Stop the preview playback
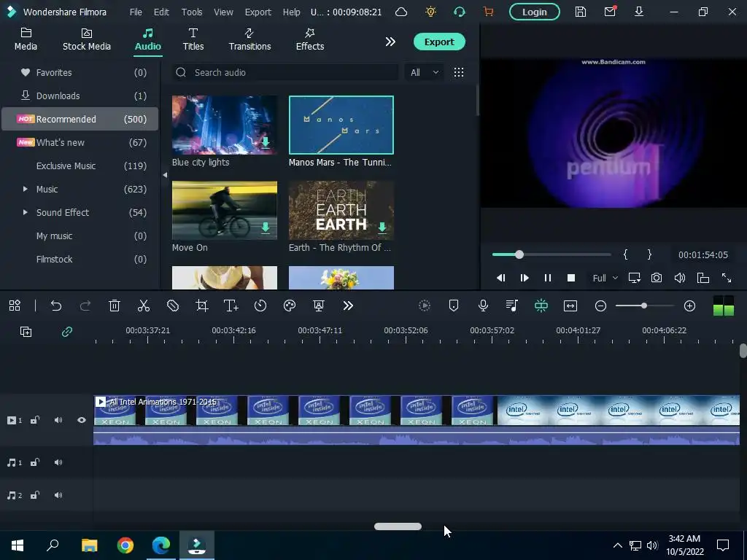This screenshot has width=747, height=560. (571, 278)
